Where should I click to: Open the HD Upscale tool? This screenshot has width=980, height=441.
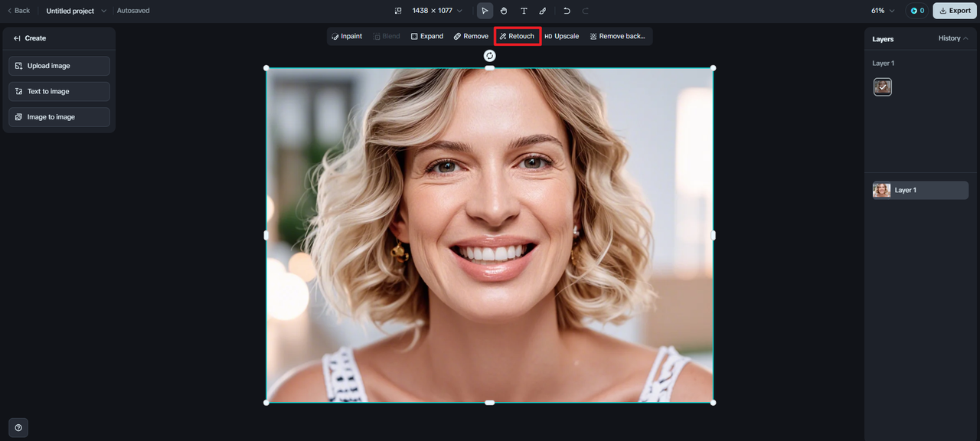click(562, 36)
